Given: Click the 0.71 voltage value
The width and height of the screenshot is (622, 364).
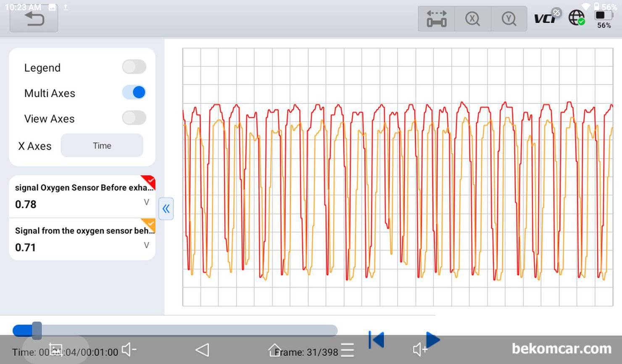Looking at the screenshot, I should click(26, 248).
